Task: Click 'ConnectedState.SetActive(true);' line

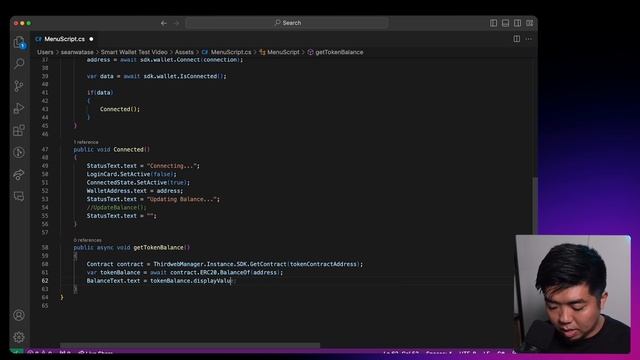Action: coord(138,182)
